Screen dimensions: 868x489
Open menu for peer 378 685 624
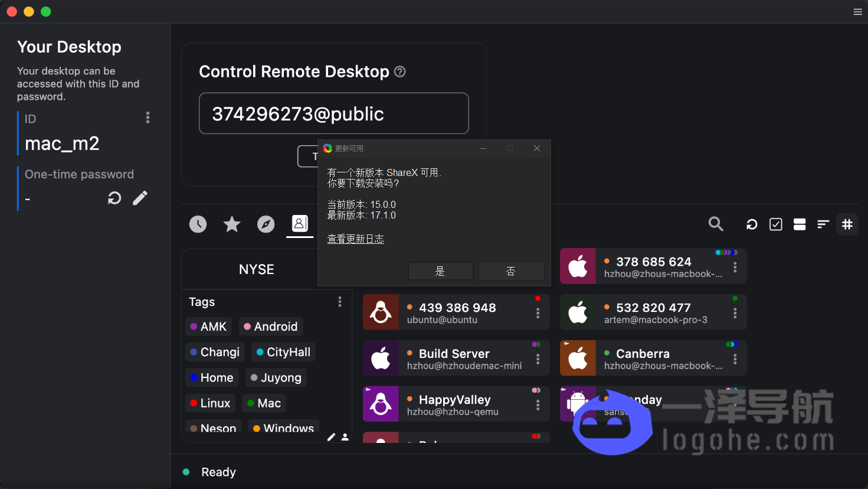[735, 266]
